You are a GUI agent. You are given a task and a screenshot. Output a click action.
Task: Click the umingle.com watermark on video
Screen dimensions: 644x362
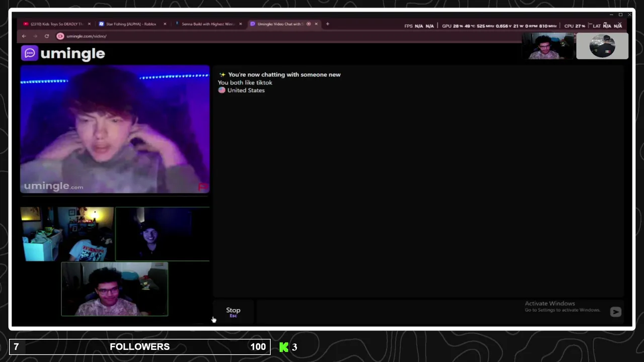tap(53, 186)
